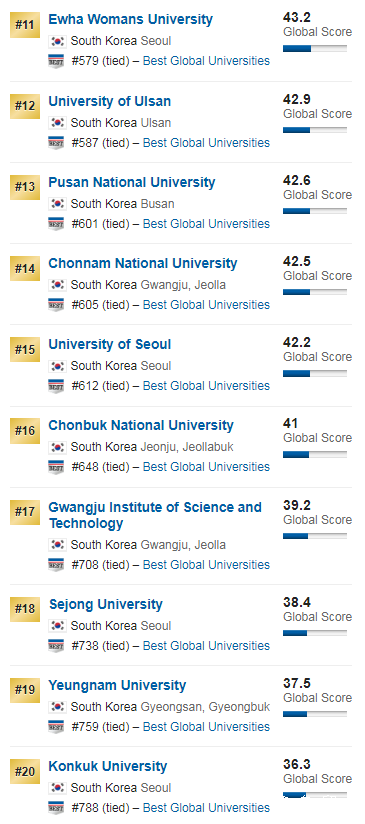This screenshot has height=824, width=365.
Task: Open University of Ulsan link
Action: point(109,101)
